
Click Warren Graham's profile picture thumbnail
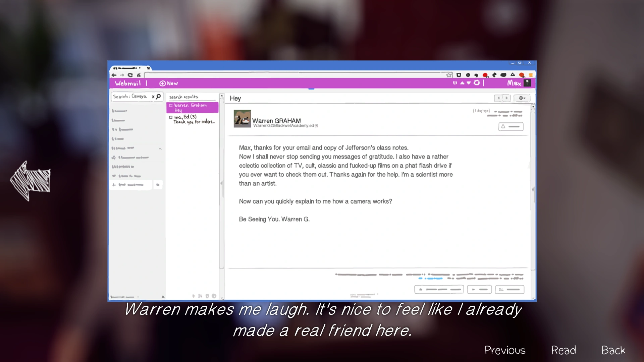[x=242, y=119]
